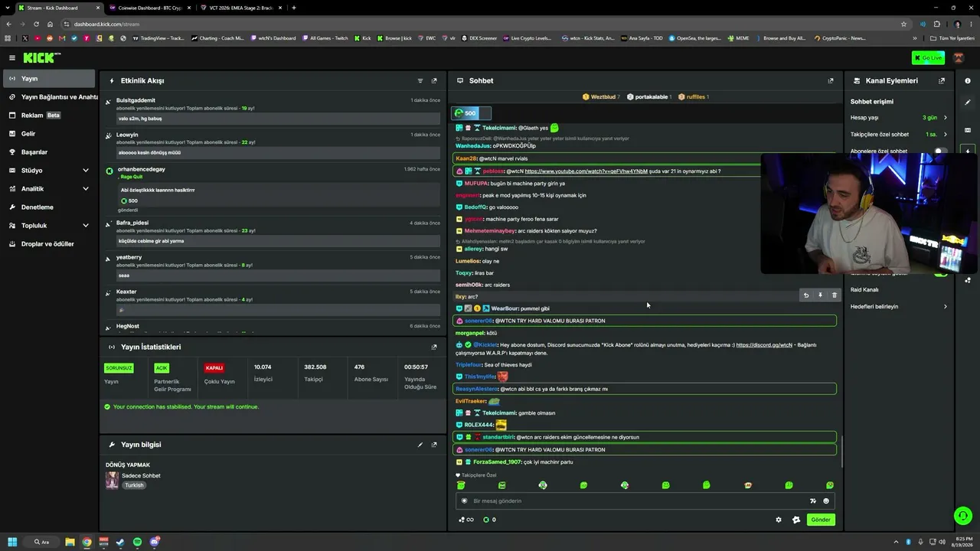Open the wtcN's Dashboard bookmark

273,38
